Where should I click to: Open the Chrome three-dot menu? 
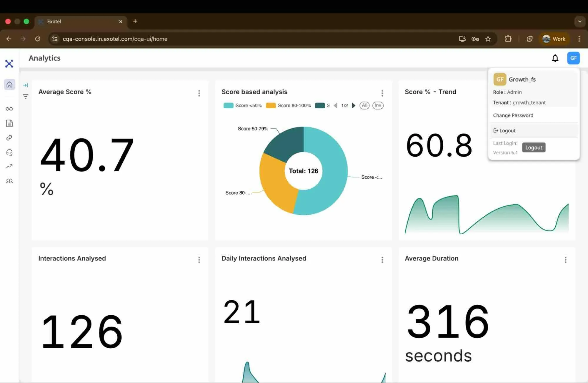(579, 39)
